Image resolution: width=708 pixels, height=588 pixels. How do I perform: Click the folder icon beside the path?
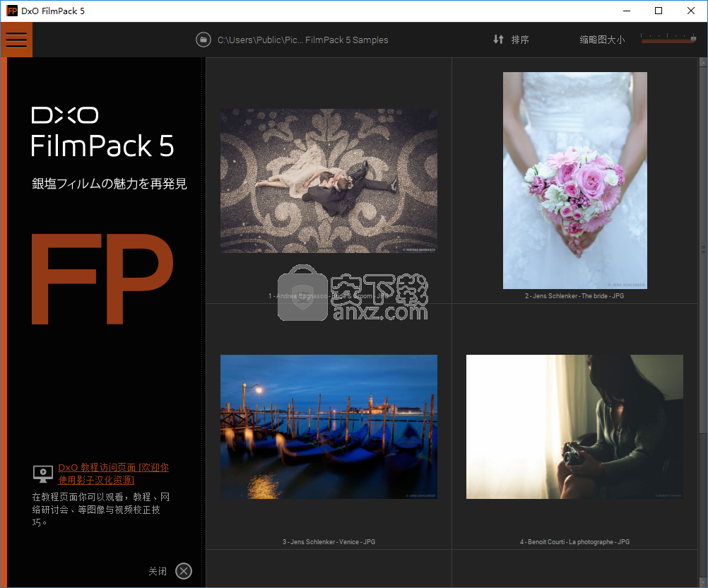(x=203, y=40)
